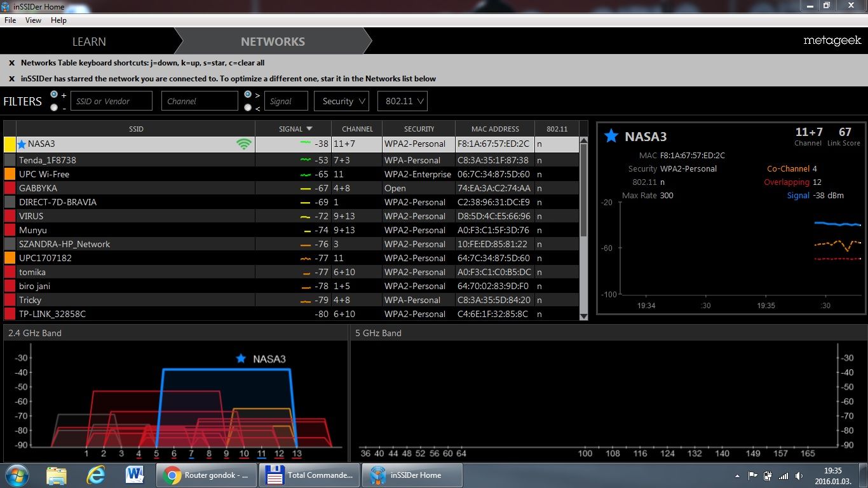Open the View menu
The height and width of the screenshot is (488, 868).
33,20
